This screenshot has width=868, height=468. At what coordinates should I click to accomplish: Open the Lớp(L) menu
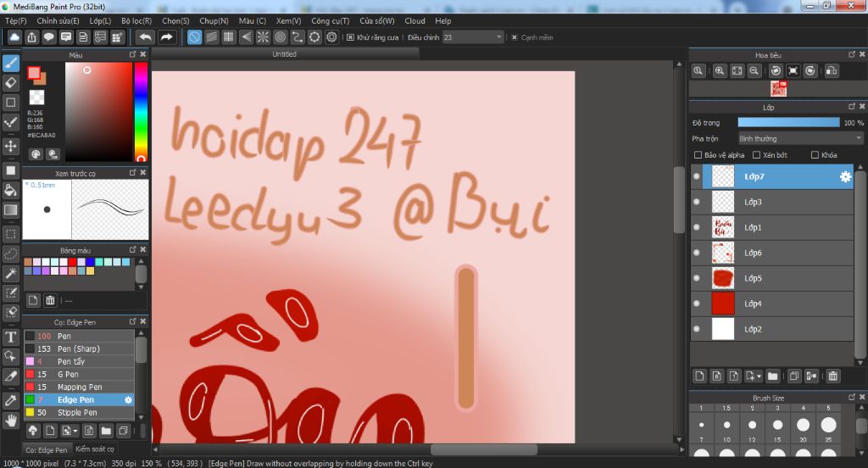click(x=100, y=20)
